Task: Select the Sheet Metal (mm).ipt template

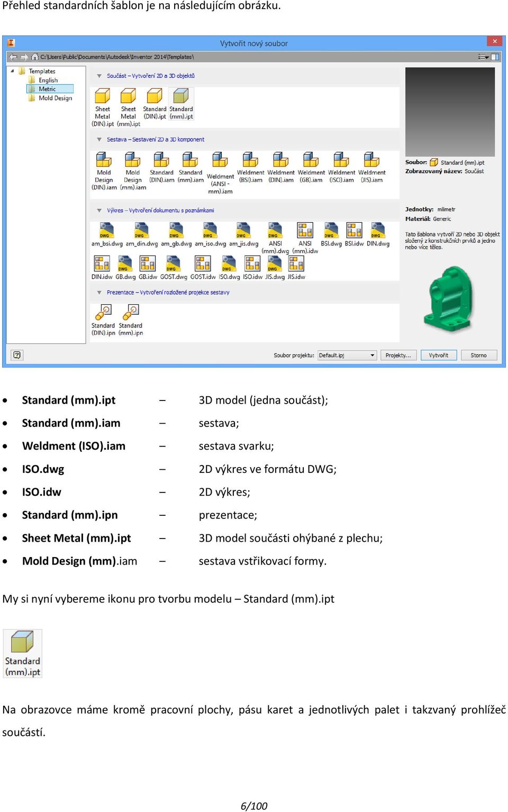Action: [x=129, y=107]
